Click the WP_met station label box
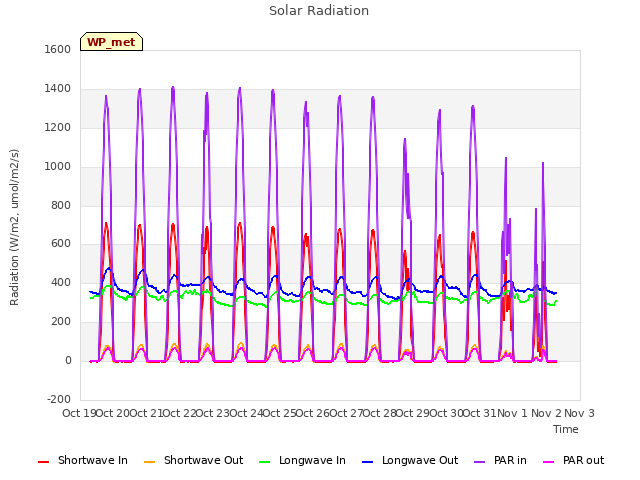The height and width of the screenshot is (480, 640). [111, 42]
